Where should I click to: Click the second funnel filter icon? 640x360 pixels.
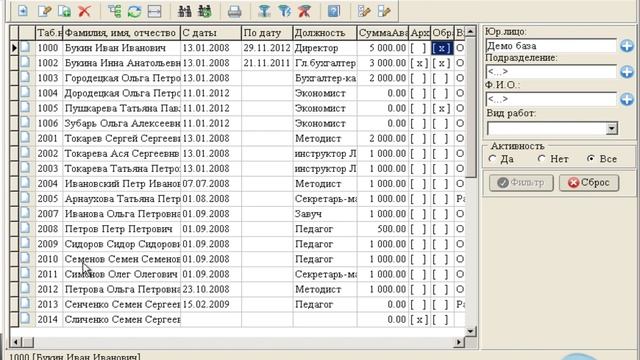pos(284,11)
